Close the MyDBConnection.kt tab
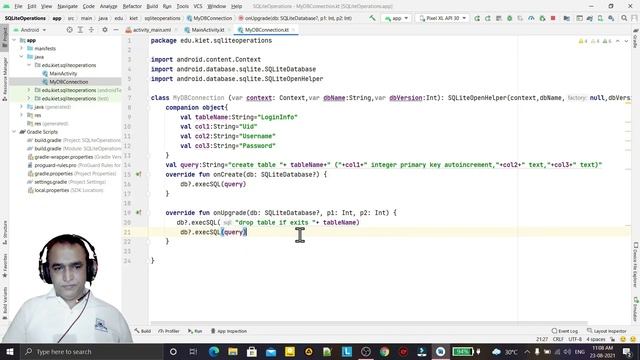640x360 pixels. point(293,30)
